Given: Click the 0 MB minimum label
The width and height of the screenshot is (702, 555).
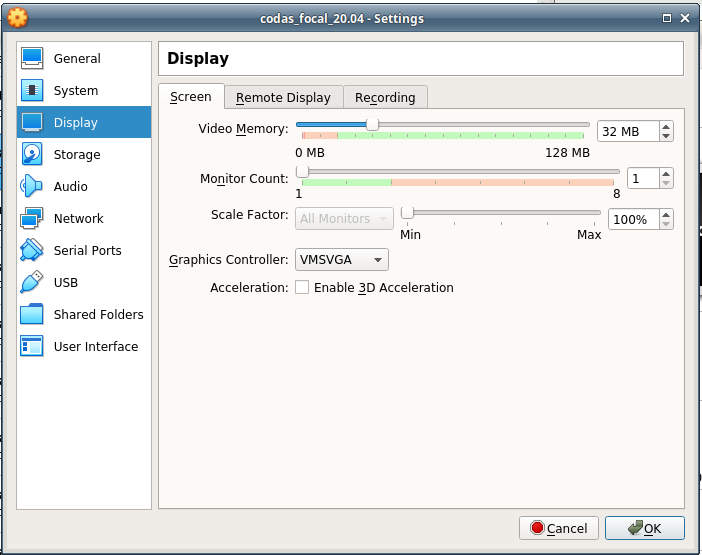Looking at the screenshot, I should pos(310,153).
